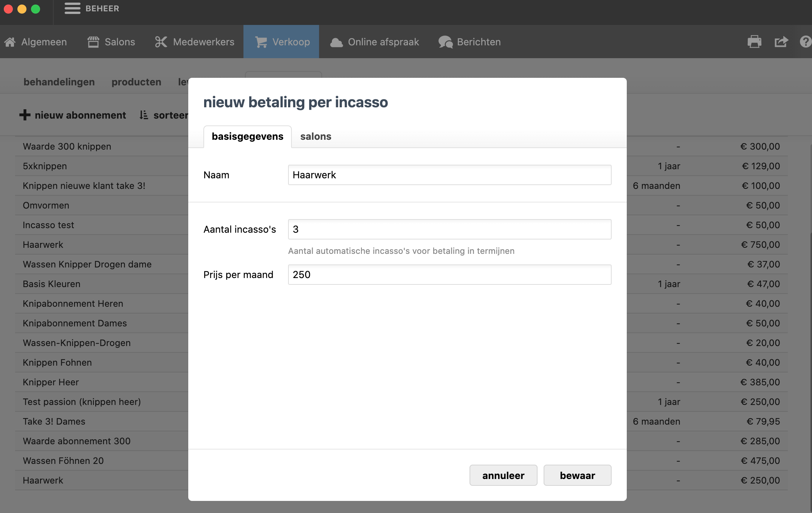
Task: Click the Berichten chat bubbles icon
Action: [445, 42]
